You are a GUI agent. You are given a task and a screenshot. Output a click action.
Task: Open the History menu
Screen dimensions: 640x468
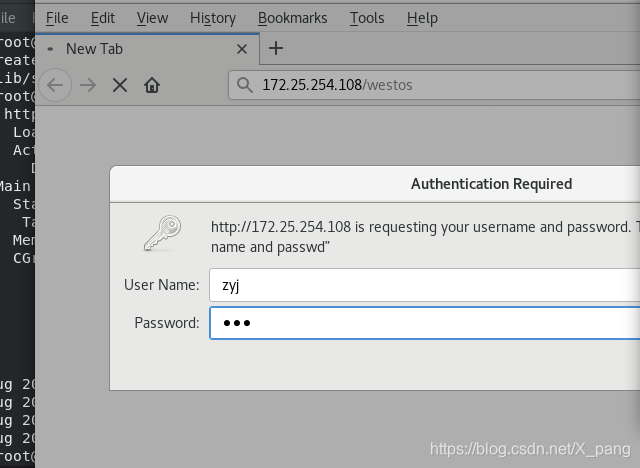213,18
